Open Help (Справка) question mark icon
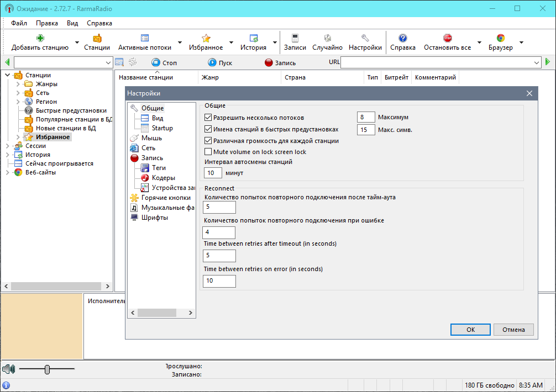The height and width of the screenshot is (392, 556). pos(403,38)
